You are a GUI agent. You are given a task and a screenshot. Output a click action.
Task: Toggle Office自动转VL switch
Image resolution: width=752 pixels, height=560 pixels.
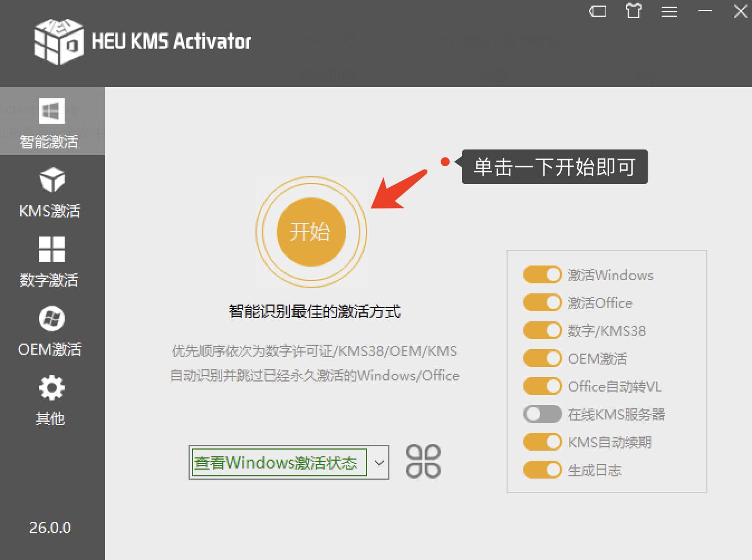(542, 387)
